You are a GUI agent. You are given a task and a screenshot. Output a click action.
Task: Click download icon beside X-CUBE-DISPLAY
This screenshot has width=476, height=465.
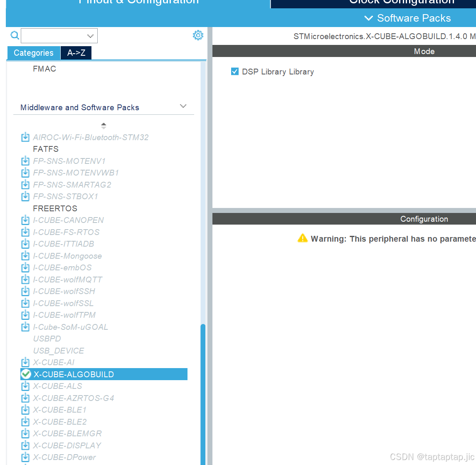(25, 445)
